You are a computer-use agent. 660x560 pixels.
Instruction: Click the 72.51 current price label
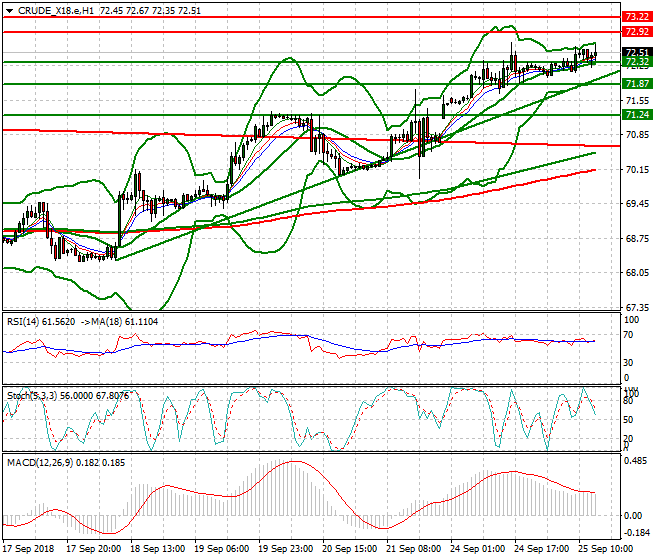point(637,52)
